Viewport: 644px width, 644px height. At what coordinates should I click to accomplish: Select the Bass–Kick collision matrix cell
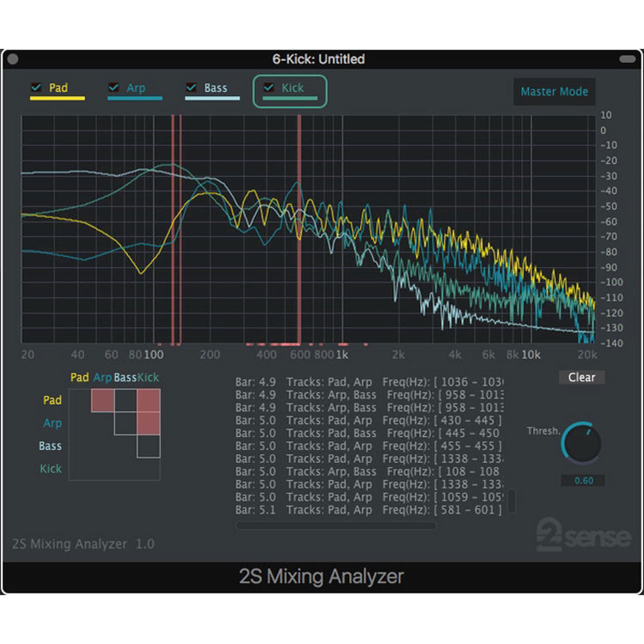click(149, 447)
